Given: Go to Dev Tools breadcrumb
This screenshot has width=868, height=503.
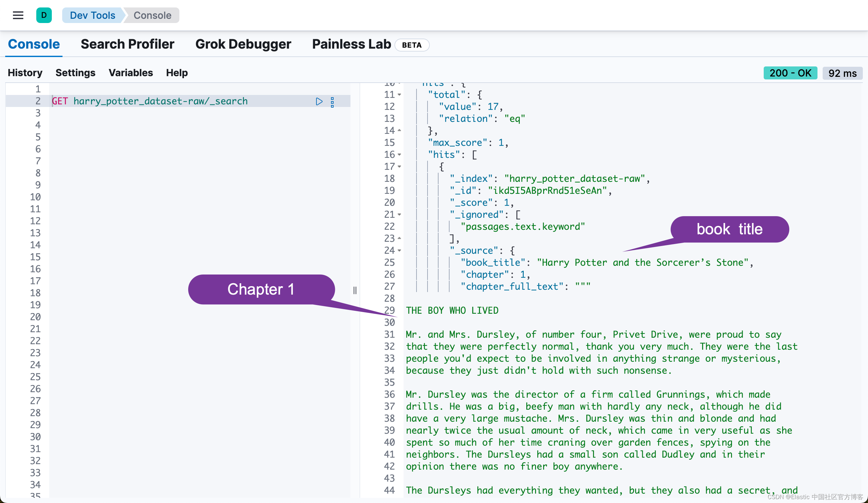Looking at the screenshot, I should coord(92,15).
